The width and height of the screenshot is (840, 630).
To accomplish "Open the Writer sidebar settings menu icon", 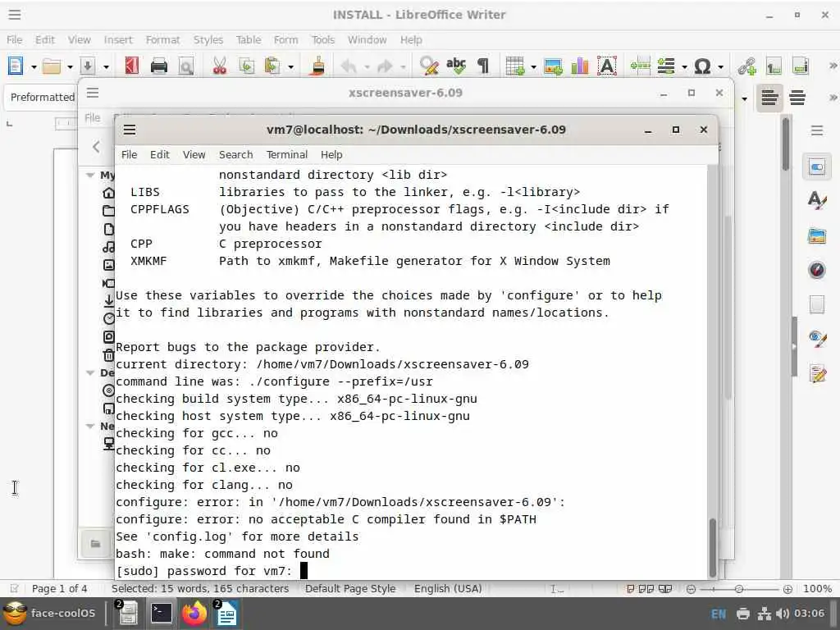I will click(816, 130).
